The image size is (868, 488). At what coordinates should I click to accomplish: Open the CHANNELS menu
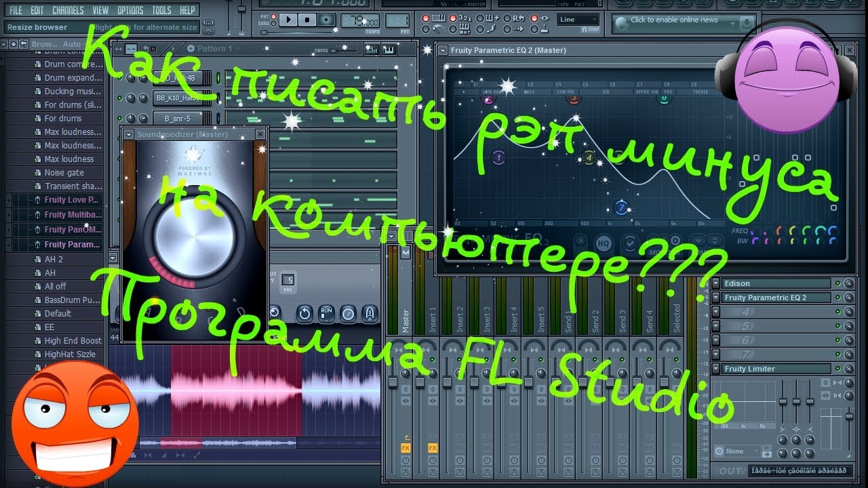(x=68, y=10)
